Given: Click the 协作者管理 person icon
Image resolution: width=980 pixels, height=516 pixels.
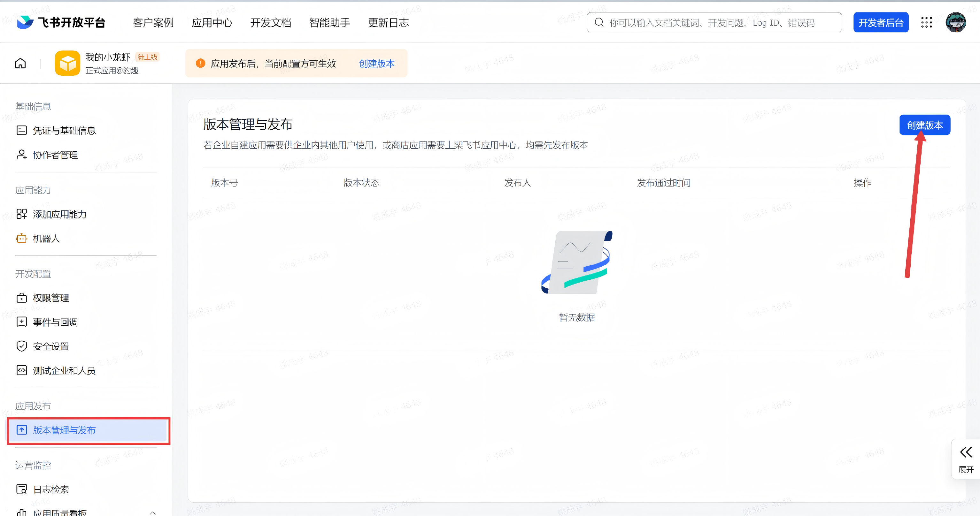Looking at the screenshot, I should 22,155.
